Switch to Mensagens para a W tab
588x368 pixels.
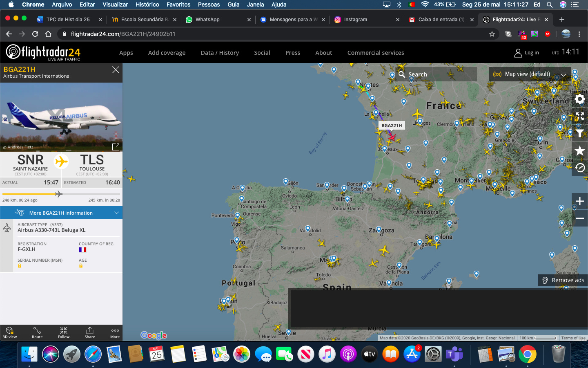(x=292, y=19)
